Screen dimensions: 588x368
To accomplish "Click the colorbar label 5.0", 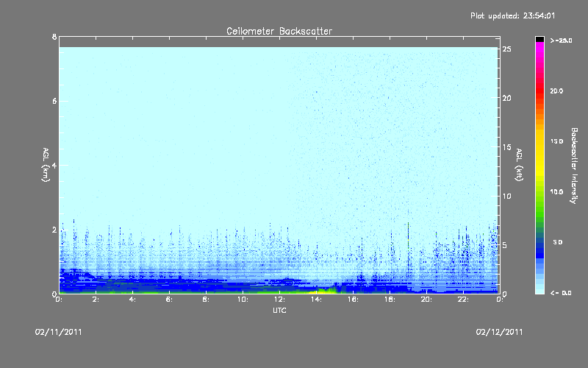I will [x=558, y=242].
